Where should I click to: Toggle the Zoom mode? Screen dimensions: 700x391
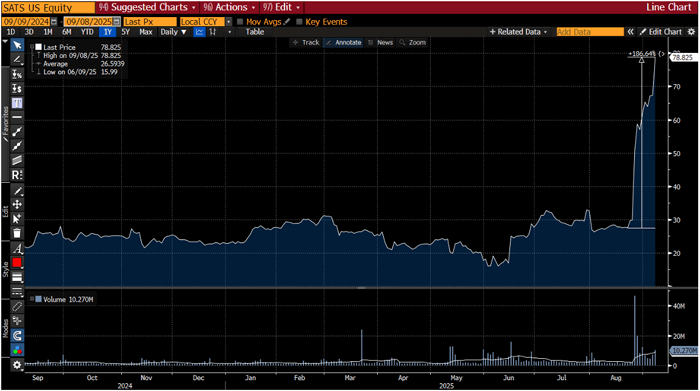pyautogui.click(x=413, y=42)
